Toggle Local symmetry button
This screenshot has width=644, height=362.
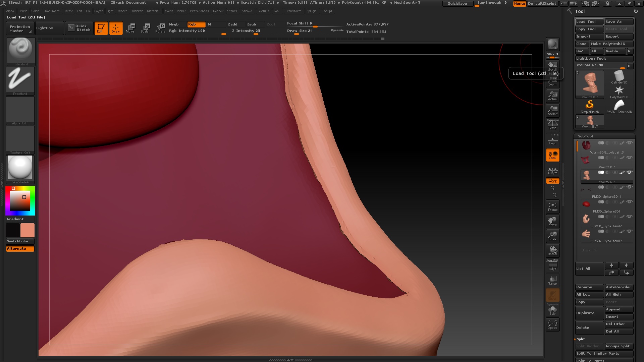[552, 155]
